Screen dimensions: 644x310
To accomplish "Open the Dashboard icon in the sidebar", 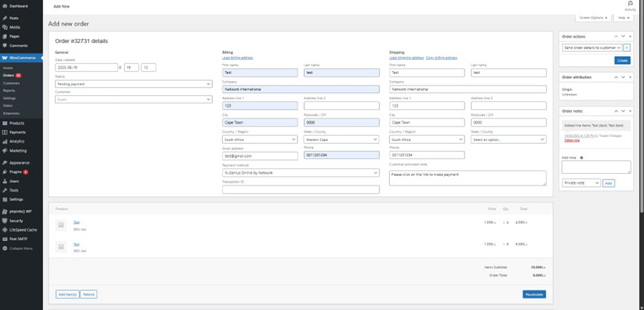I will point(5,6).
